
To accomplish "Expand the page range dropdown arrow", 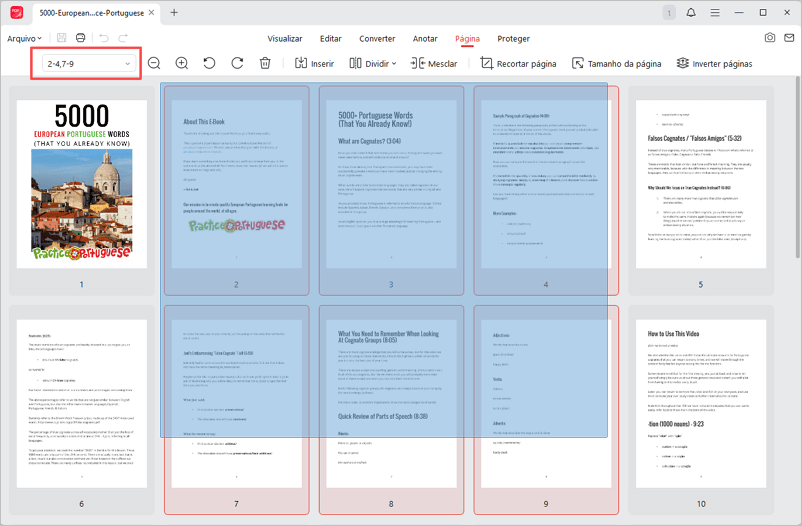I will pyautogui.click(x=127, y=64).
